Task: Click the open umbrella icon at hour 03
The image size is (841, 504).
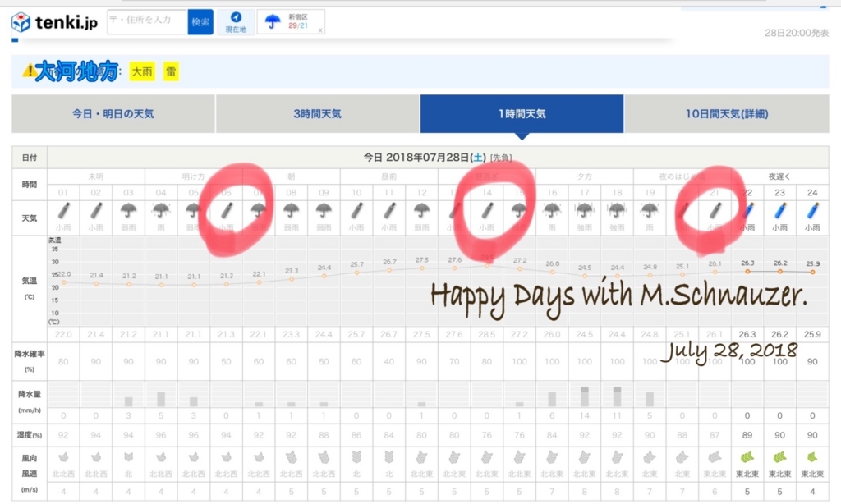Action: point(128,211)
